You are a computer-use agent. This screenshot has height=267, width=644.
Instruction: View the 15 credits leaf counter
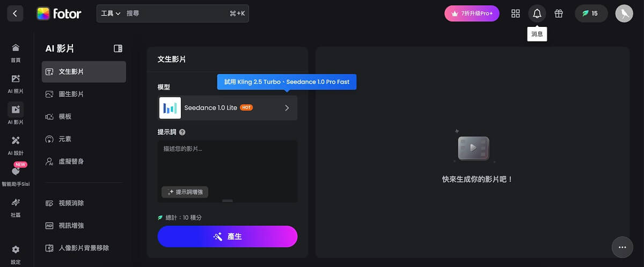pyautogui.click(x=591, y=13)
